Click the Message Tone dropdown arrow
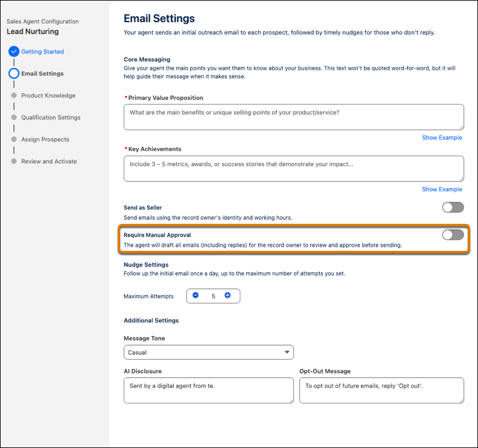 287,352
